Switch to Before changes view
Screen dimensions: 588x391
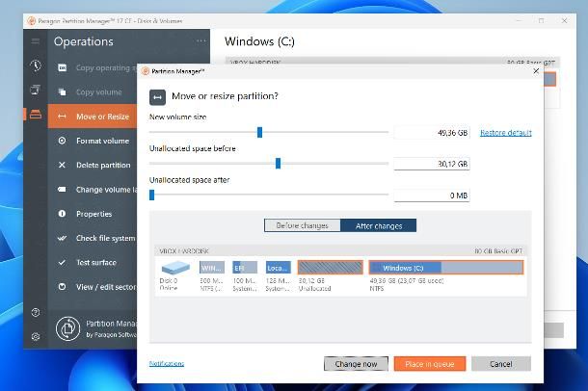pyautogui.click(x=303, y=225)
